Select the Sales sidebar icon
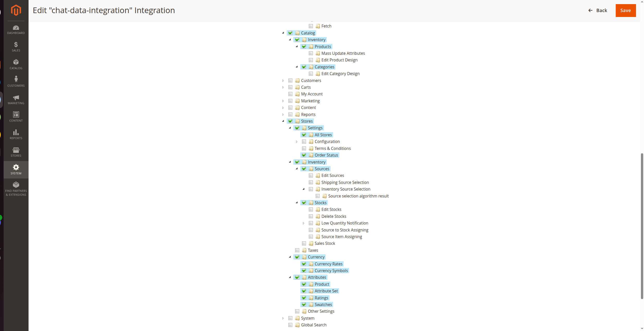Viewport: 644px width, 331px height. click(16, 46)
